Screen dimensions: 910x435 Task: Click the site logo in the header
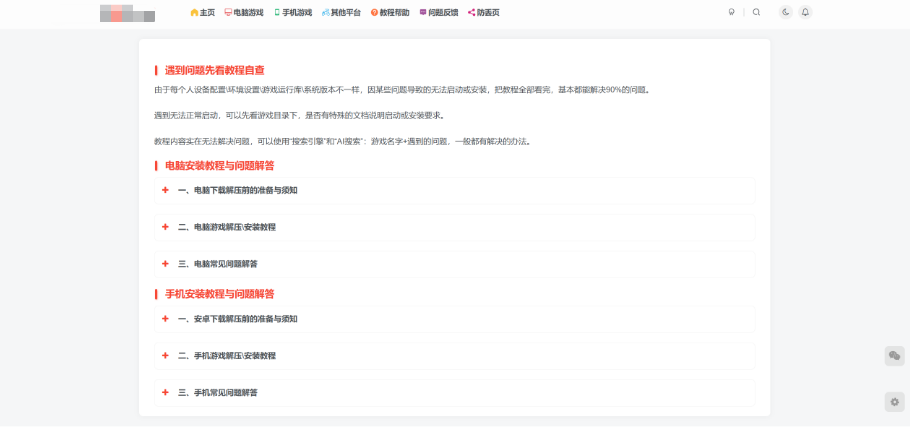tap(127, 13)
